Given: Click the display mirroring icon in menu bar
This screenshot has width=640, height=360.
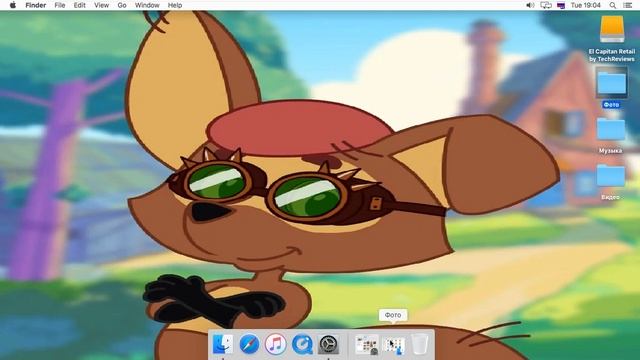Looking at the screenshot, I should pos(546,5).
